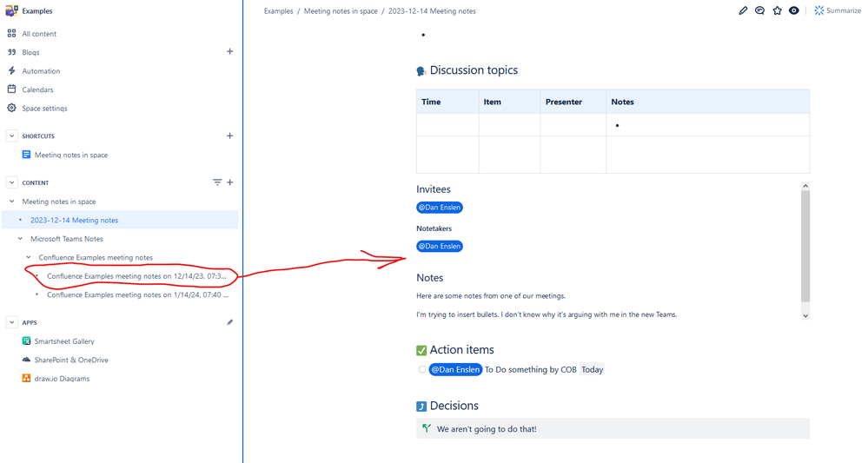Click the Summarize button
This screenshot has height=463, width=868.
click(838, 10)
